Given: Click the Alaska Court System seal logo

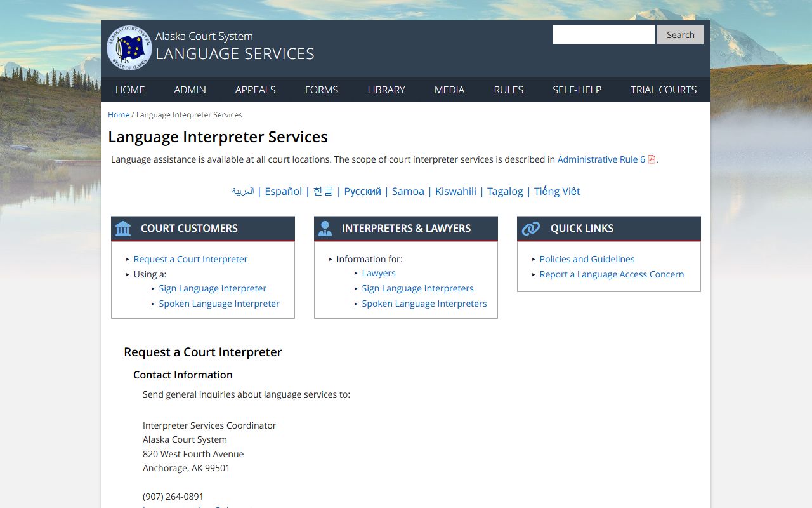Looking at the screenshot, I should coord(129,48).
